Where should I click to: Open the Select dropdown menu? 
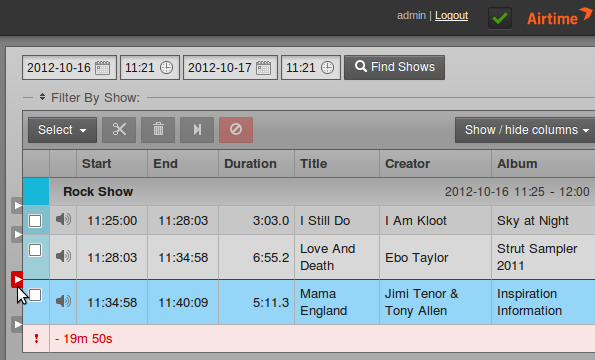(62, 130)
